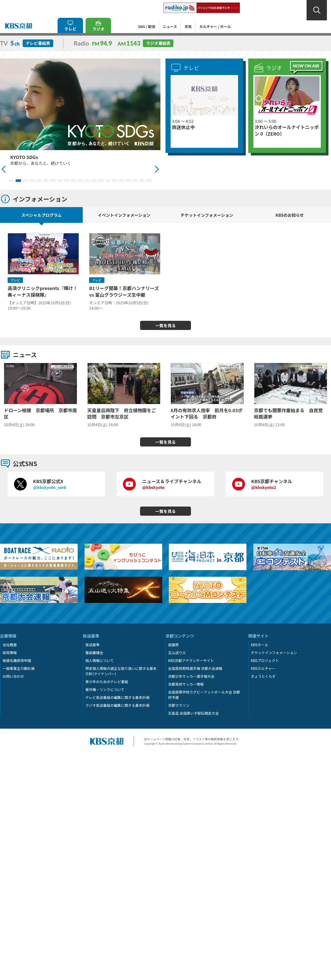Viewport: 331px width, 980px height.
Task: Click the インフォメーション info section icon
Action: (5, 199)
